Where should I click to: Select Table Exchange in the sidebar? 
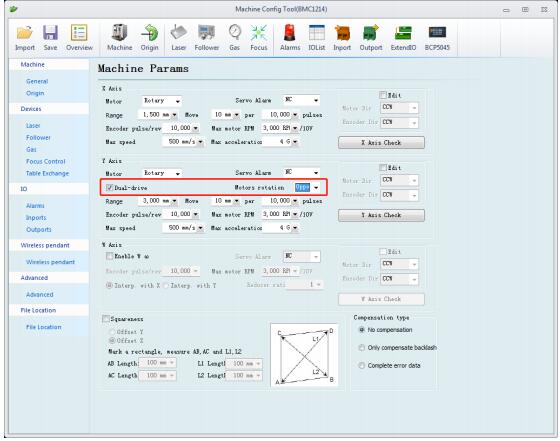pyautogui.click(x=48, y=174)
